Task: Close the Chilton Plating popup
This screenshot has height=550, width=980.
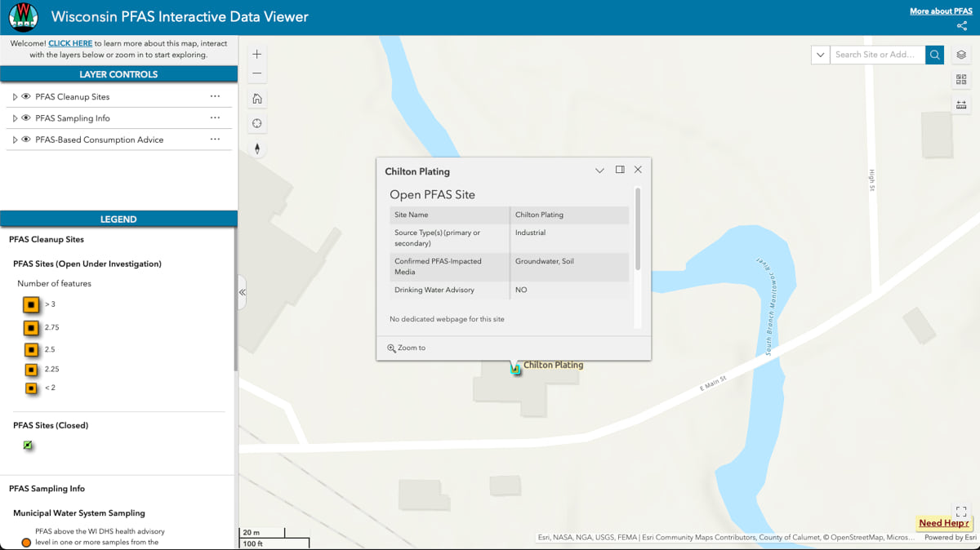Action: tap(638, 170)
